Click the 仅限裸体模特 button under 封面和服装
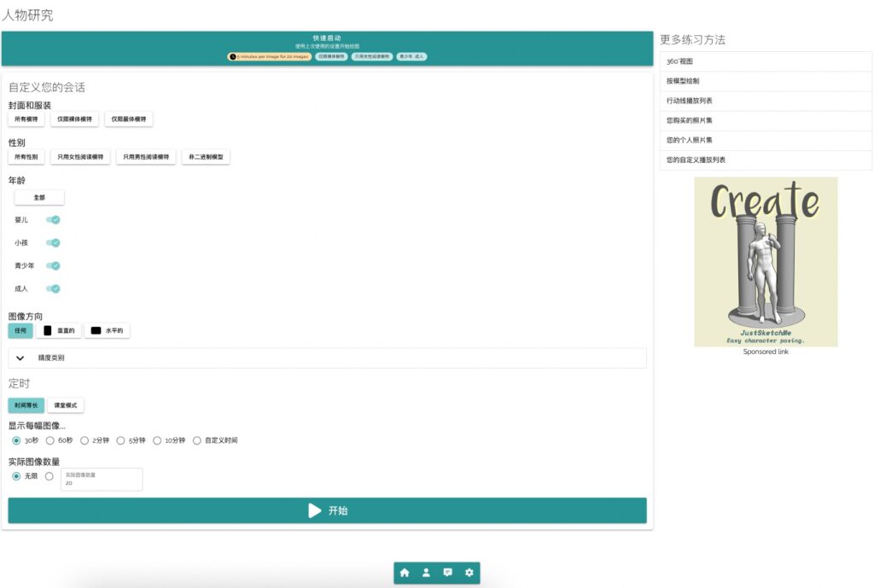874x588 pixels. coord(75,119)
